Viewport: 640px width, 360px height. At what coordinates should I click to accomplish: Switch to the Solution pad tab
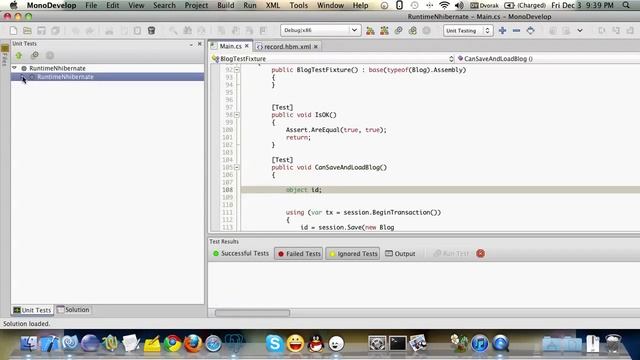click(73, 310)
